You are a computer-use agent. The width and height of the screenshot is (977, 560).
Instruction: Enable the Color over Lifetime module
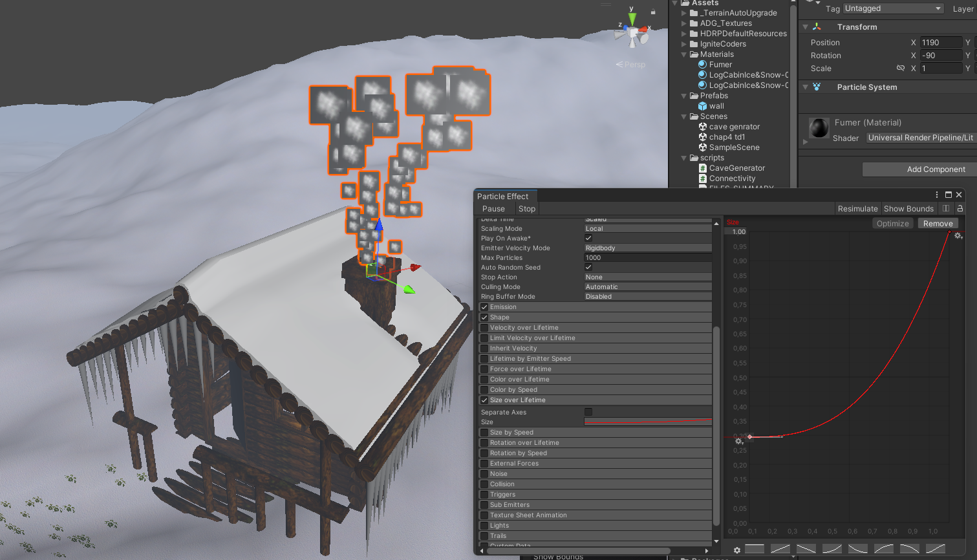click(484, 380)
